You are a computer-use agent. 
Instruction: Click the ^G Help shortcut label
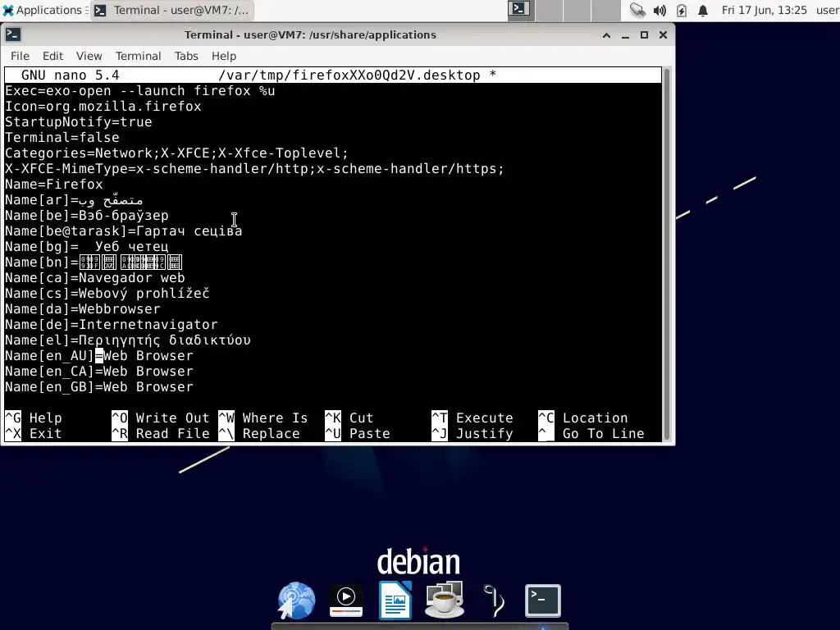tap(33, 418)
